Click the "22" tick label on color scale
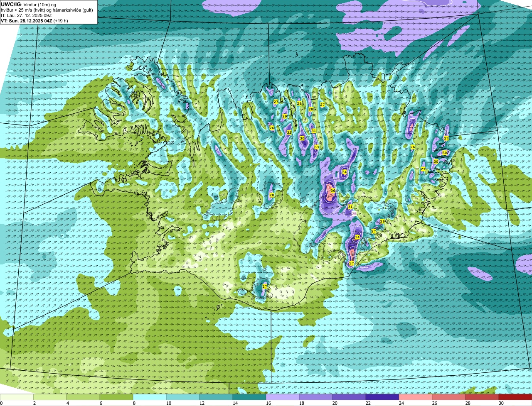This screenshot has height=406, width=532. coord(368,403)
